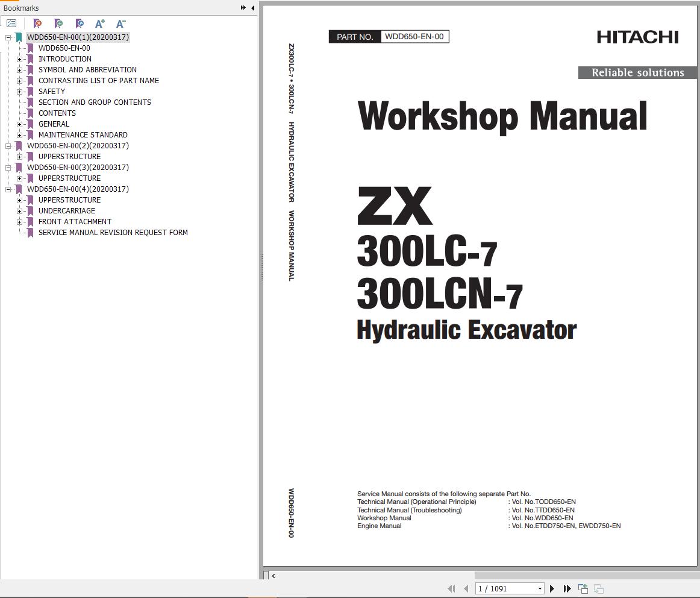Collapse Bookmarks panel with left arrow
Viewport: 700px width, 598px height.
coord(252,8)
